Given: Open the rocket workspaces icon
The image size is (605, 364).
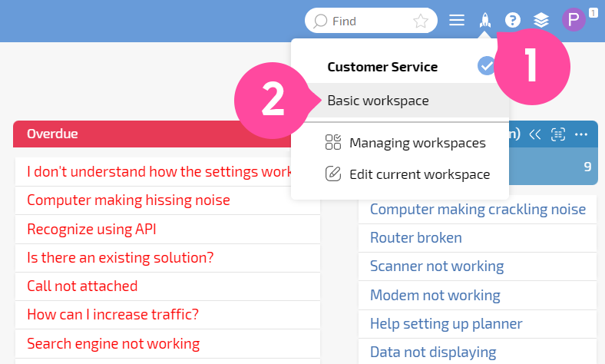Looking at the screenshot, I should 484,21.
